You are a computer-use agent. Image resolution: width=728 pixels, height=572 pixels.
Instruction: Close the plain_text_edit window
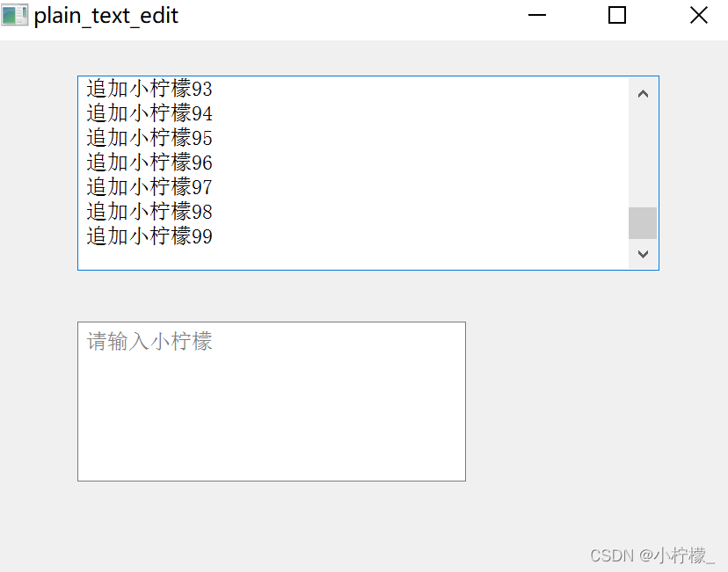(x=698, y=15)
